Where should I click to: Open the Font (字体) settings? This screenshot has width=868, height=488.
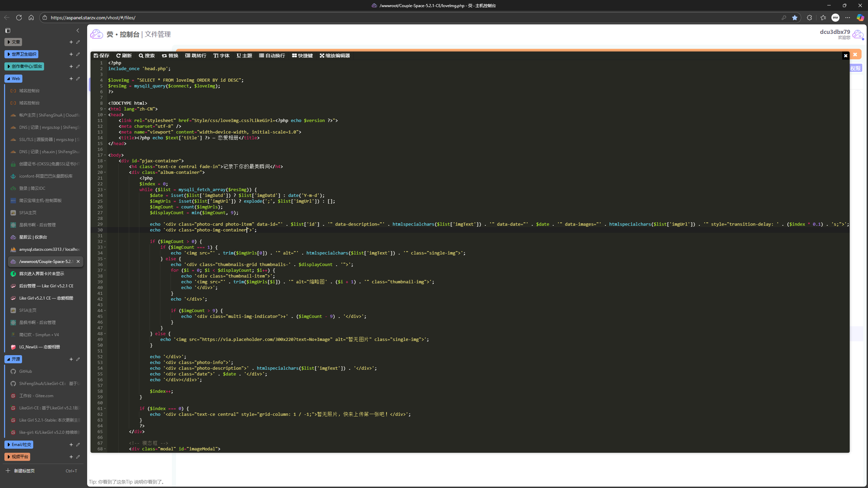(x=221, y=56)
